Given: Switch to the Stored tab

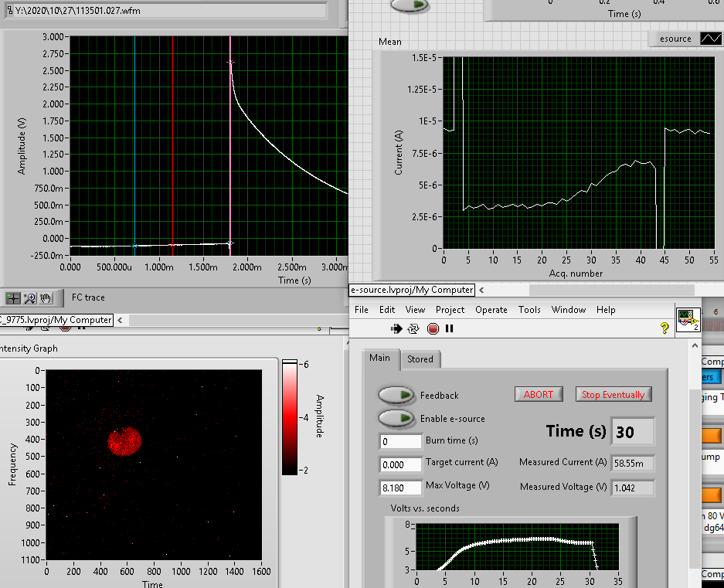Looking at the screenshot, I should [420, 359].
